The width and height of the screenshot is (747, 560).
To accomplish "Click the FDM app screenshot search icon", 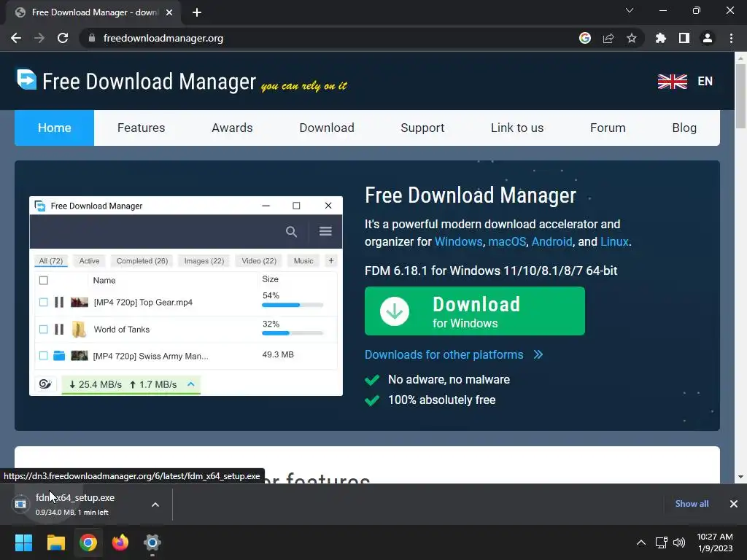I will pyautogui.click(x=291, y=231).
